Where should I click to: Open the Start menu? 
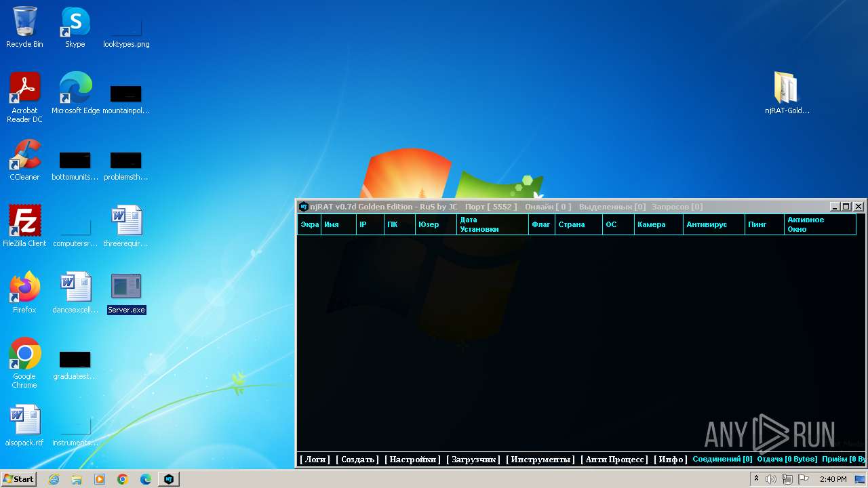tap(18, 479)
